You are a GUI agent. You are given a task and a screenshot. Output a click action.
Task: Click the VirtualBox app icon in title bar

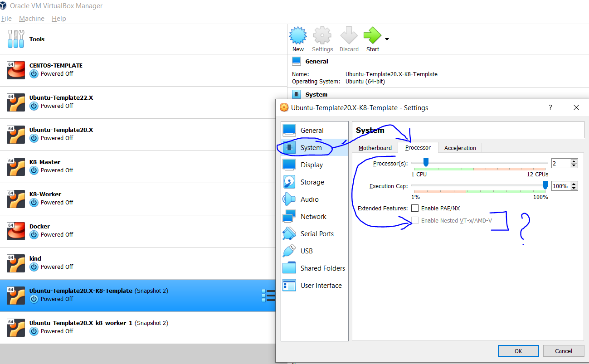point(4,6)
